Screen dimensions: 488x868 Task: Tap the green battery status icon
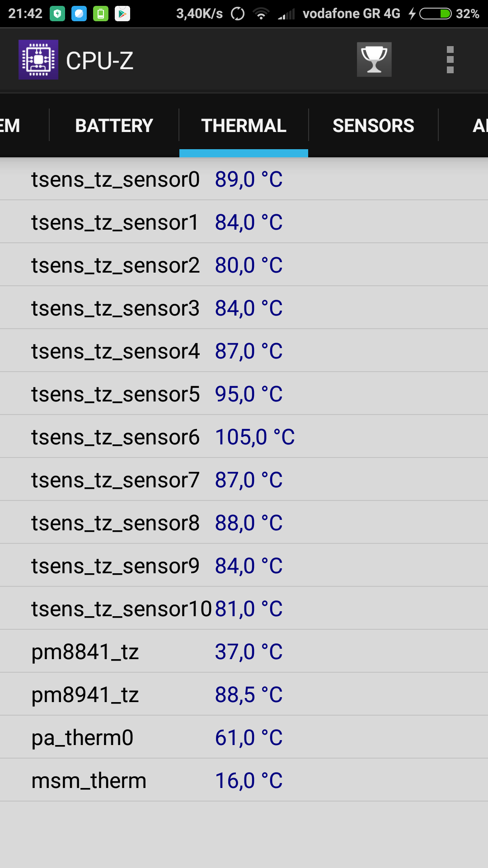(101, 14)
